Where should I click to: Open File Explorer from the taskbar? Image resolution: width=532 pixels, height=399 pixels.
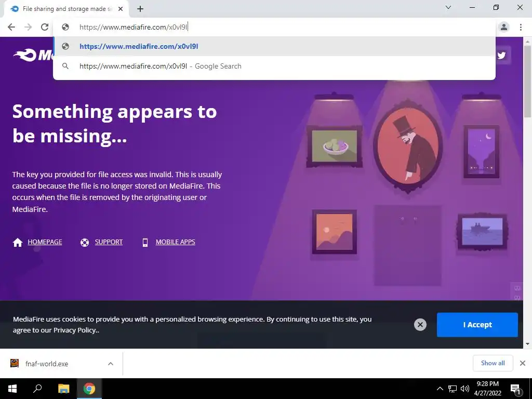pos(63,389)
